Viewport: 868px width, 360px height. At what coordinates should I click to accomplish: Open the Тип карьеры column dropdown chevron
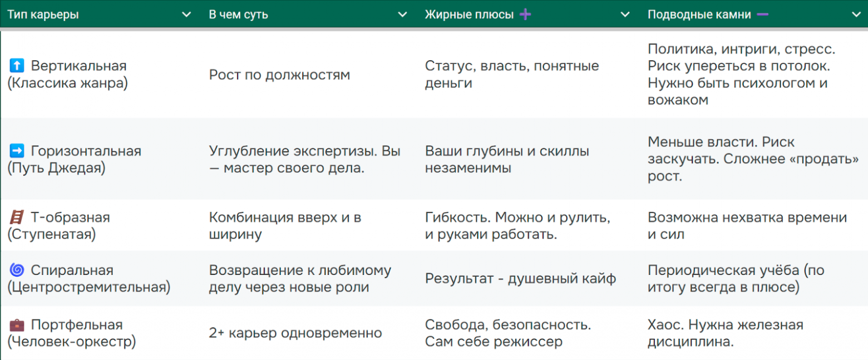point(186,15)
